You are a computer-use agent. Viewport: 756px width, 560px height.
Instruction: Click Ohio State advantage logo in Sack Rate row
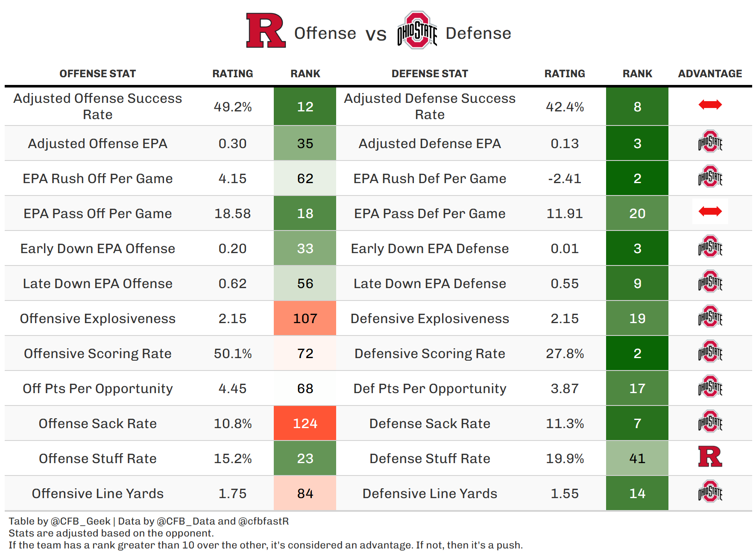pyautogui.click(x=710, y=422)
